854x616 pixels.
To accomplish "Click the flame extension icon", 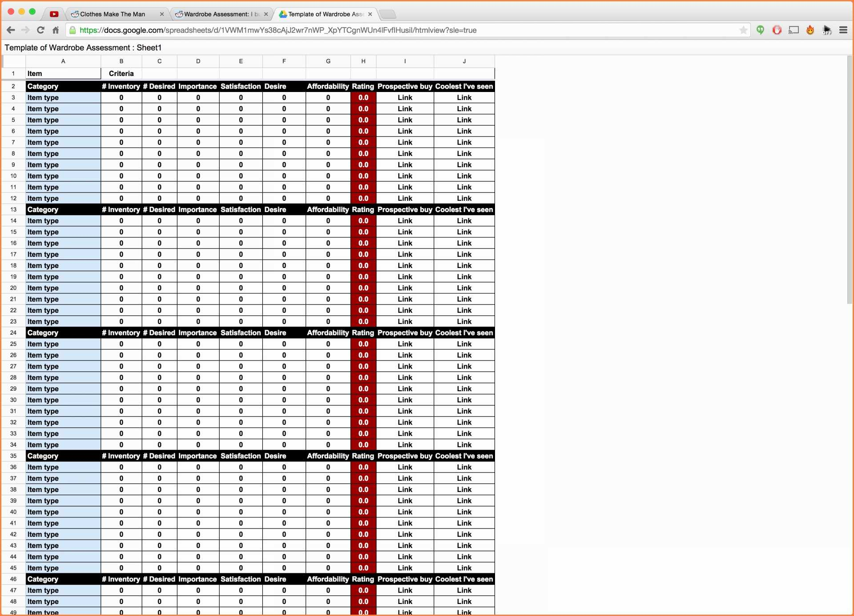I will pos(810,30).
